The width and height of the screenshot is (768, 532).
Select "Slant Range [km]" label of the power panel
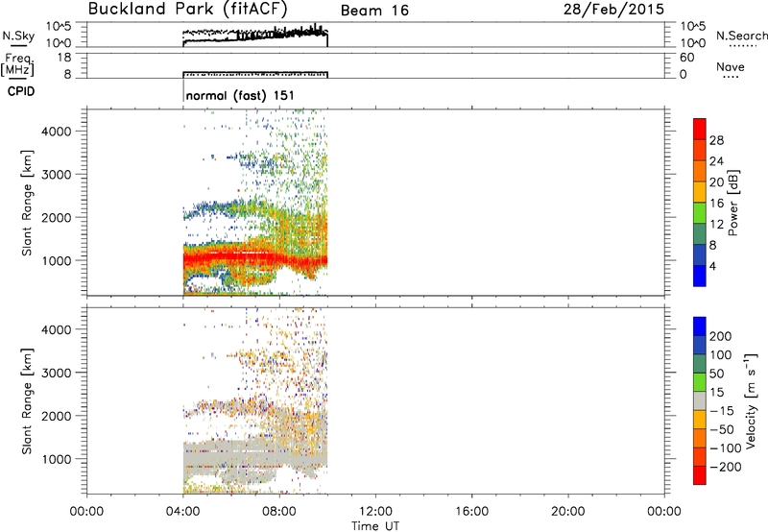click(x=27, y=203)
